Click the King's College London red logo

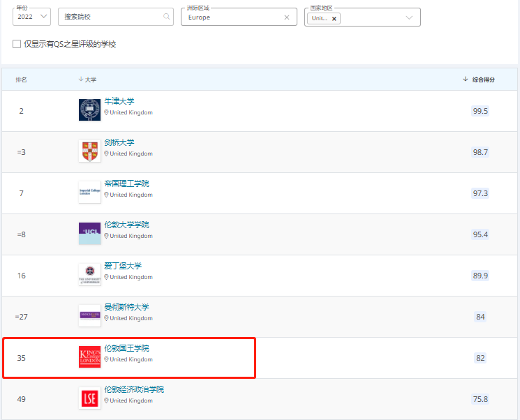(89, 357)
